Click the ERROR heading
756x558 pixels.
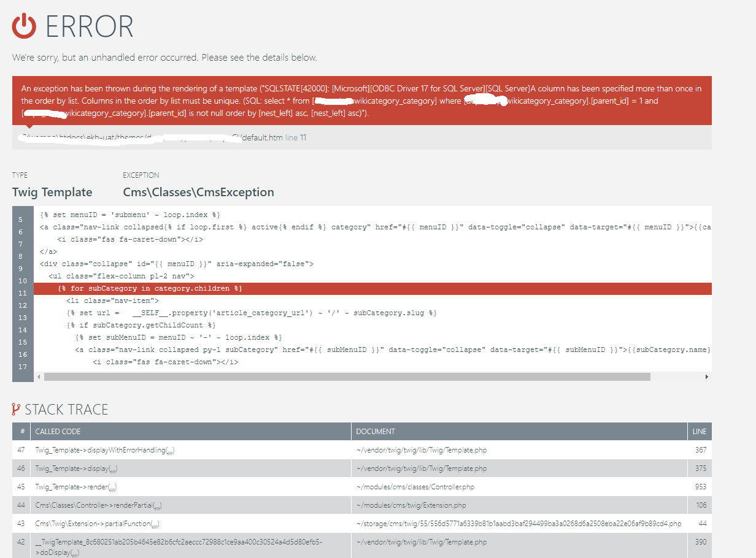coord(90,27)
